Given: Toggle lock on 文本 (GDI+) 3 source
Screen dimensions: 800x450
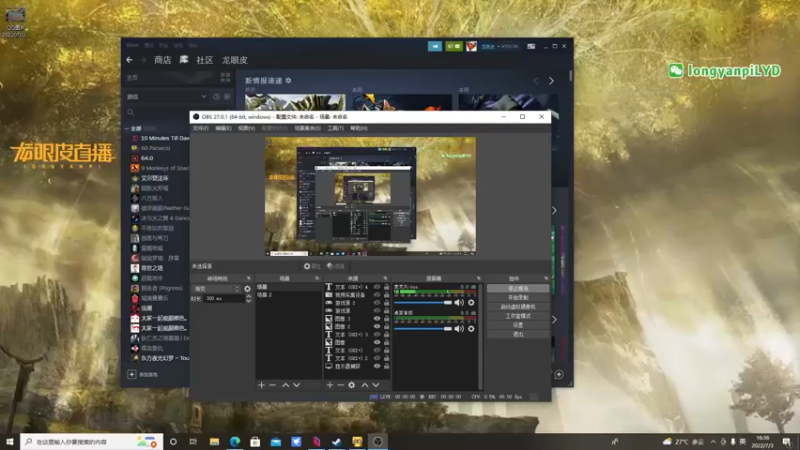Looking at the screenshot, I should click(x=386, y=335).
